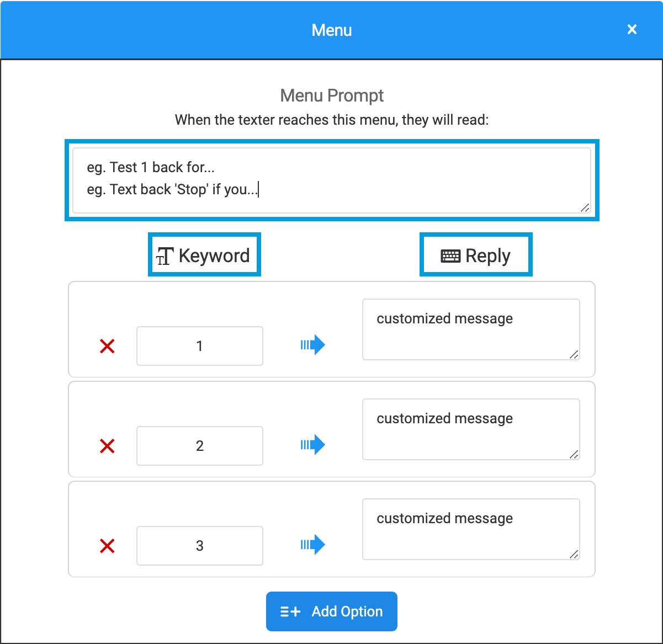Click the blue arrow after keyword 1
The height and width of the screenshot is (644, 663).
click(313, 345)
